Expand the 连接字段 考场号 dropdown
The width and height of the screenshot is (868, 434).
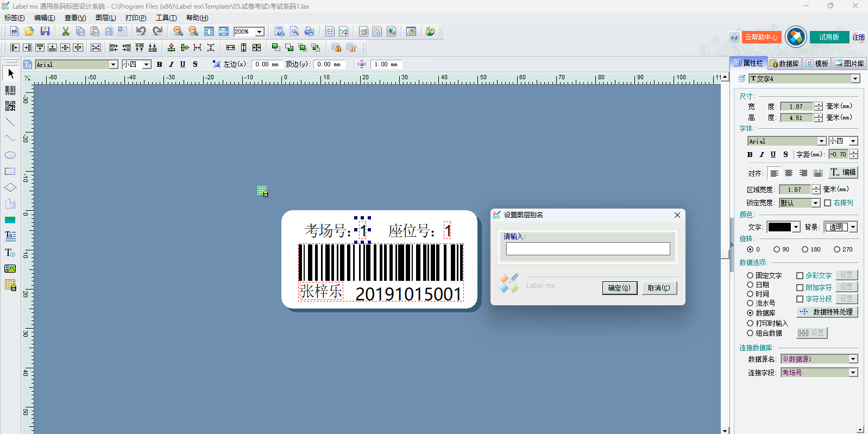coord(853,373)
